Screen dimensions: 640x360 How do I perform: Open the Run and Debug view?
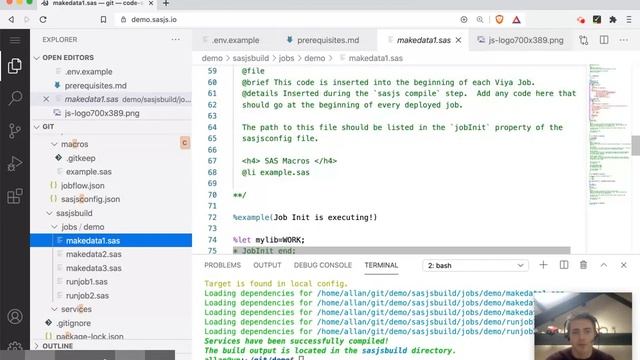(x=15, y=164)
